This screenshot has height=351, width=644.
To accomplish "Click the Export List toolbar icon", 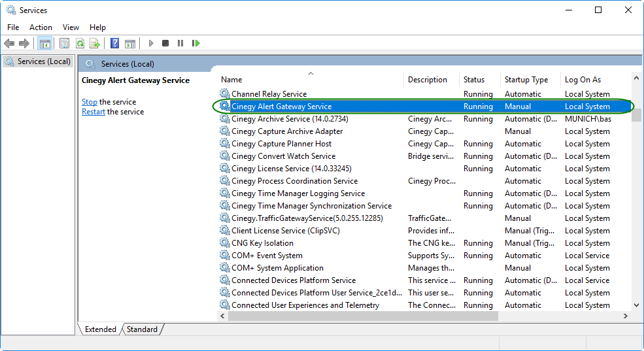I will pyautogui.click(x=95, y=43).
